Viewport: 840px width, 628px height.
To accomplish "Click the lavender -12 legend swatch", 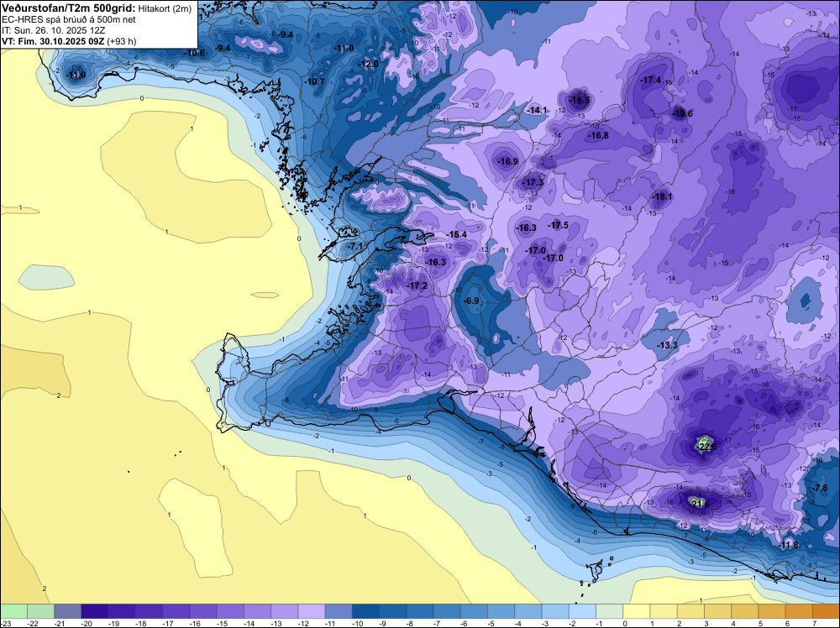I will click(x=312, y=611).
